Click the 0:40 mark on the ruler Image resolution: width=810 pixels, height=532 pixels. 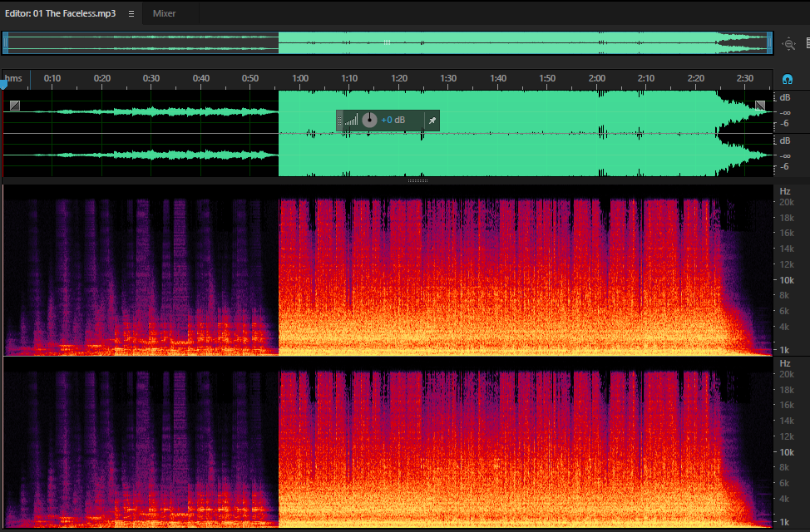tap(201, 78)
